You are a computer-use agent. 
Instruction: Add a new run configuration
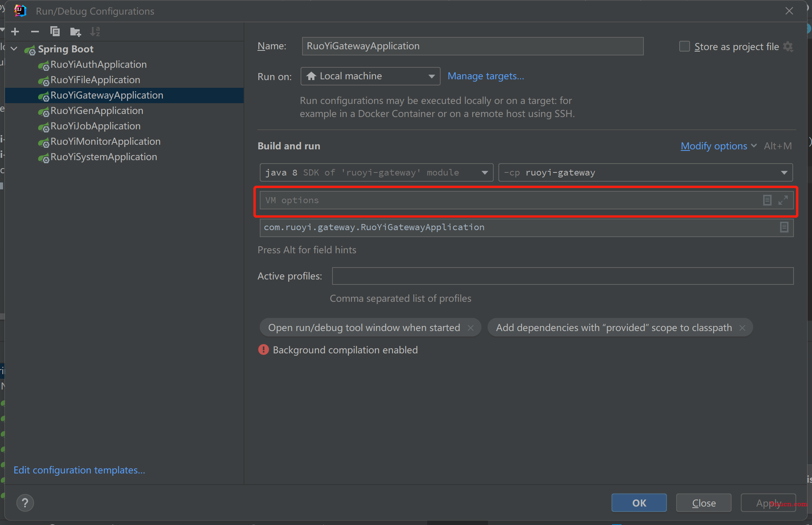click(x=15, y=32)
